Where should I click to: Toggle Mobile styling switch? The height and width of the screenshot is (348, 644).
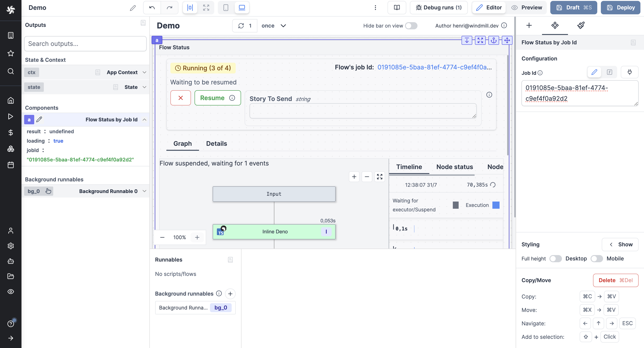click(597, 258)
